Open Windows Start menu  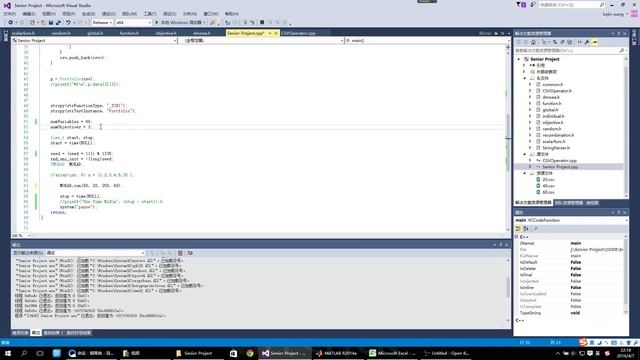pos(7,353)
